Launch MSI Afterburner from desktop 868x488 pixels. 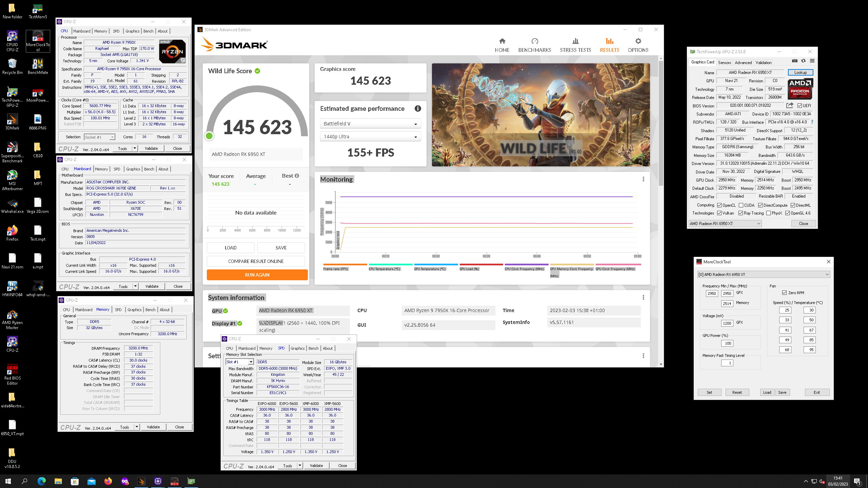(x=13, y=180)
